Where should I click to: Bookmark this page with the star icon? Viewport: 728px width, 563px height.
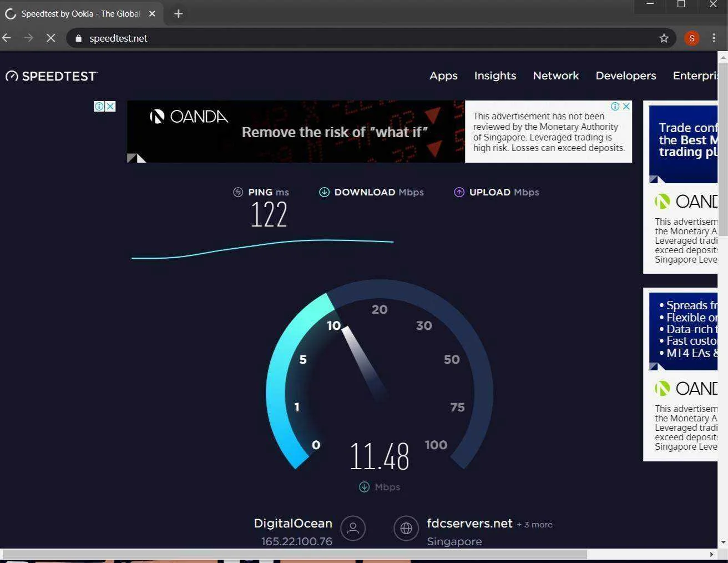pos(664,38)
